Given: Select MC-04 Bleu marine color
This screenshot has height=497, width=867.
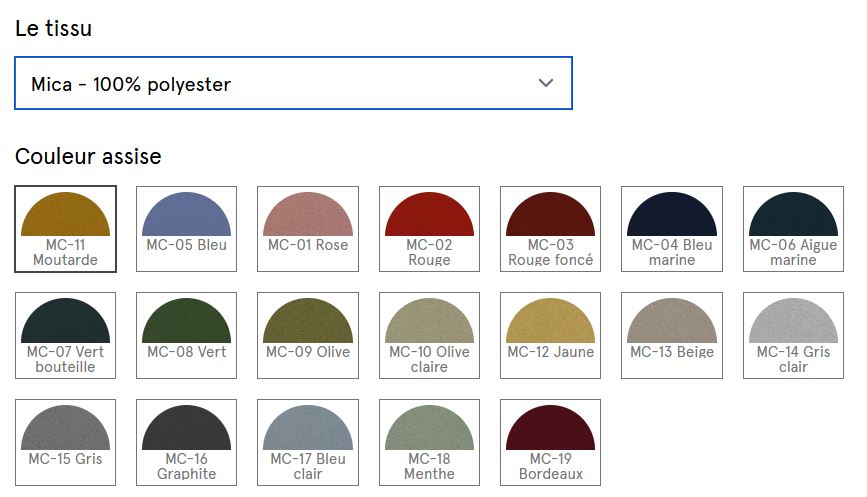Looking at the screenshot, I should (671, 228).
